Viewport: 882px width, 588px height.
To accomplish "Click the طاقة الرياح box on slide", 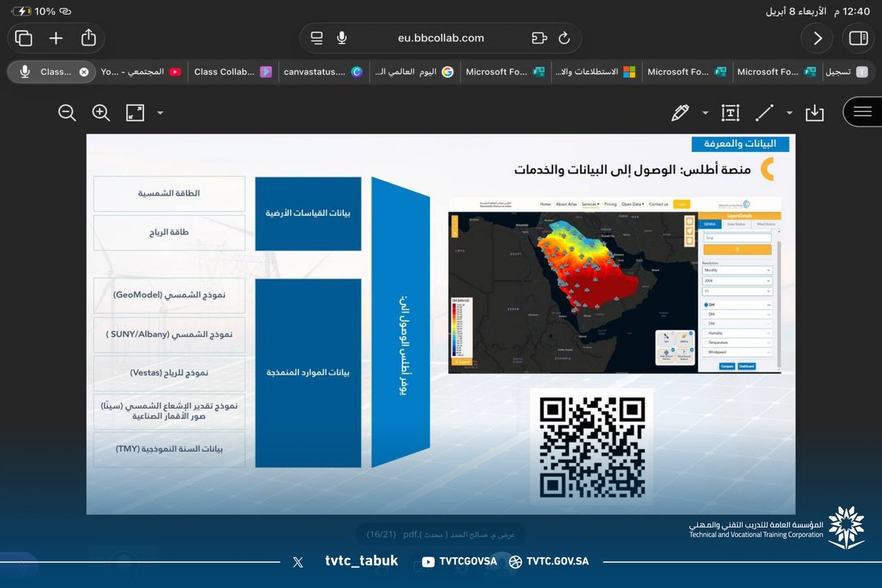I will pos(170,232).
